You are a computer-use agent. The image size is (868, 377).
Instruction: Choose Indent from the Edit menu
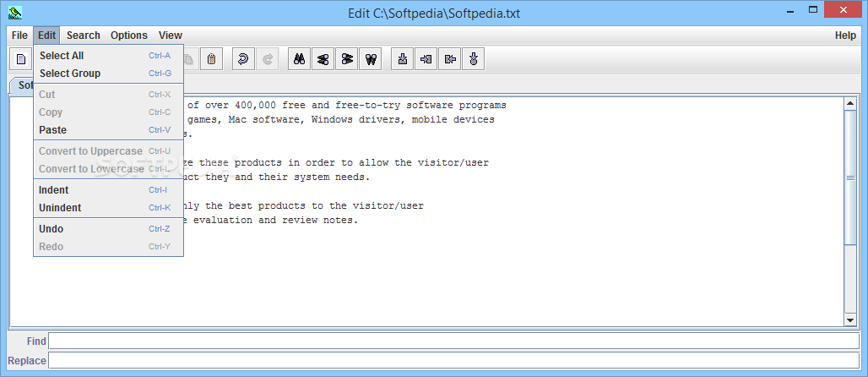tap(108, 189)
